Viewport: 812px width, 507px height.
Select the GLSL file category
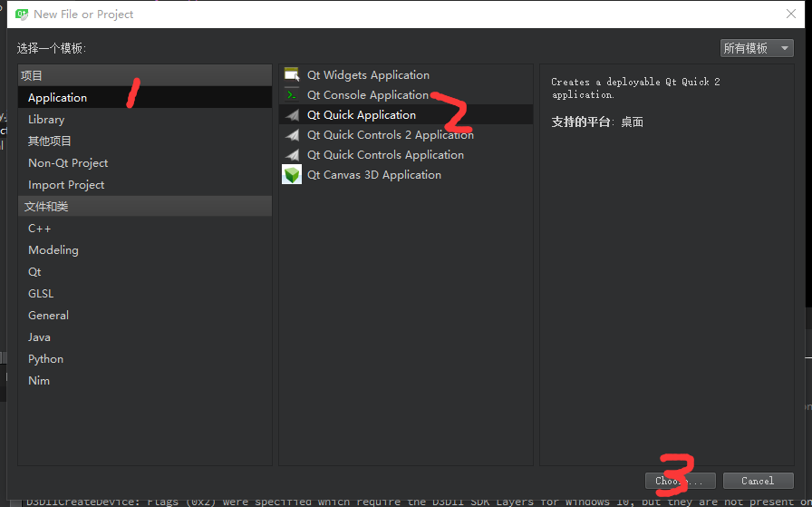click(144, 294)
